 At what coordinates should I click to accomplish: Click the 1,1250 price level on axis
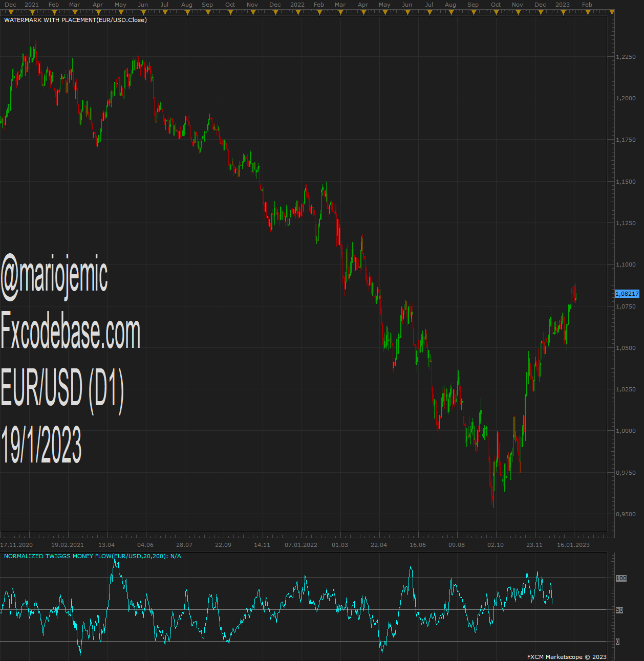click(x=626, y=223)
